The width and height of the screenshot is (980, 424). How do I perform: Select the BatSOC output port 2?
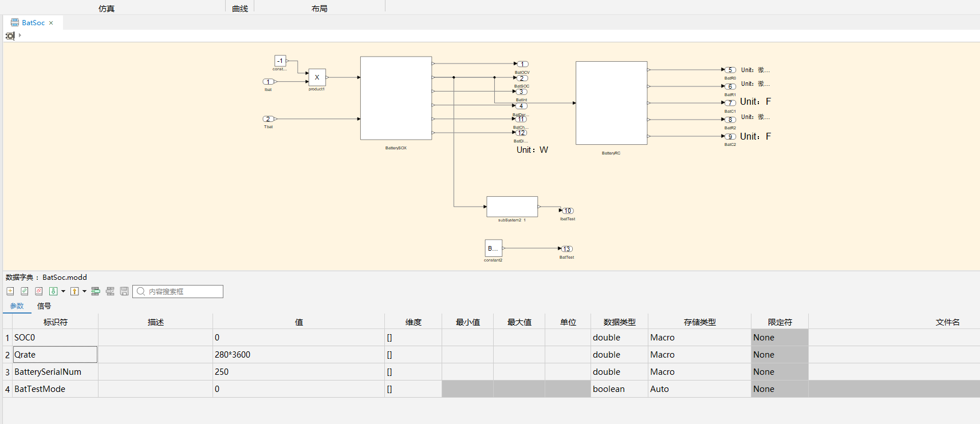522,78
